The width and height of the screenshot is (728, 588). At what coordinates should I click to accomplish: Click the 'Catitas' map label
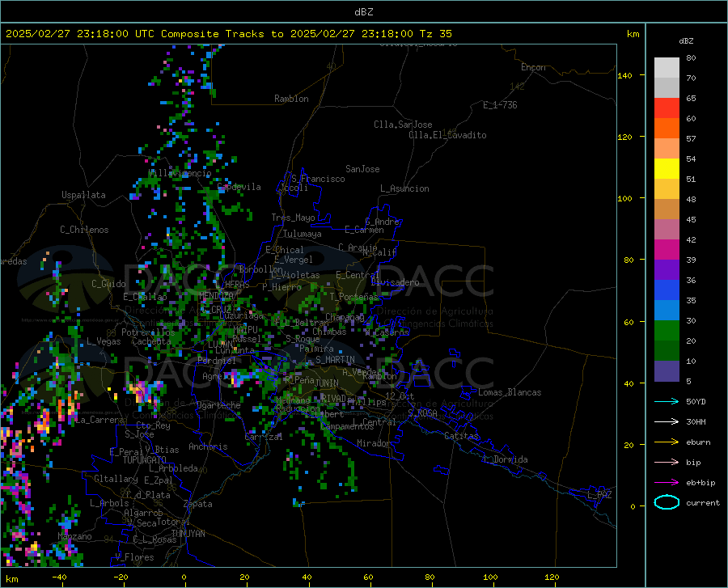point(461,436)
